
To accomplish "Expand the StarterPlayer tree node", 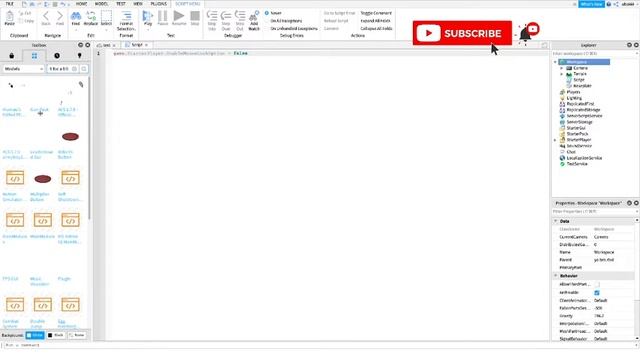I will (x=555, y=140).
